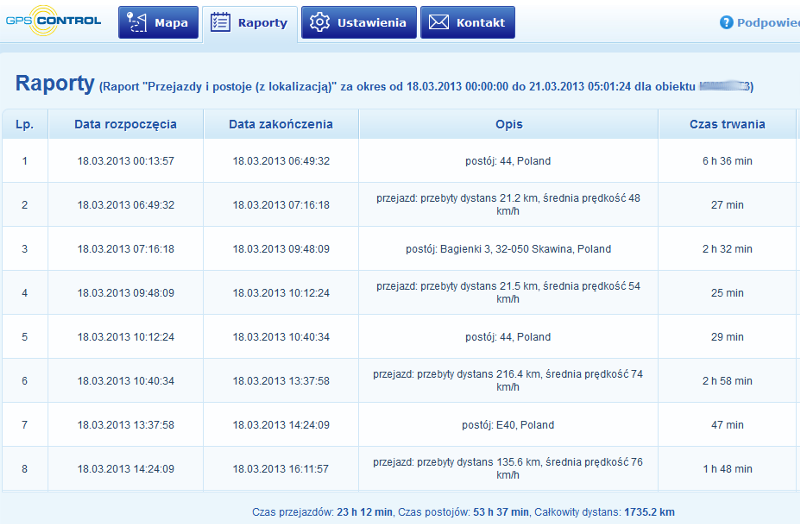800x530 pixels.
Task: Select postój Bagienki 3, 32-050 Skawina
Action: point(508,249)
